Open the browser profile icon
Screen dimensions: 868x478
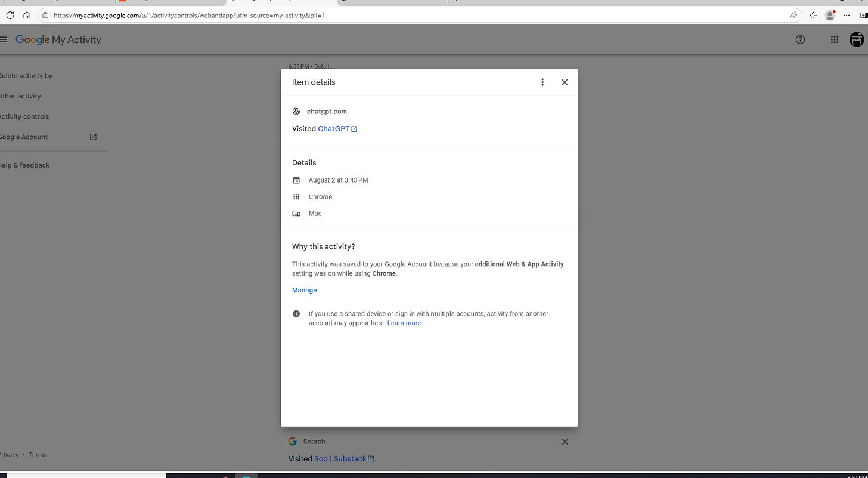830,15
